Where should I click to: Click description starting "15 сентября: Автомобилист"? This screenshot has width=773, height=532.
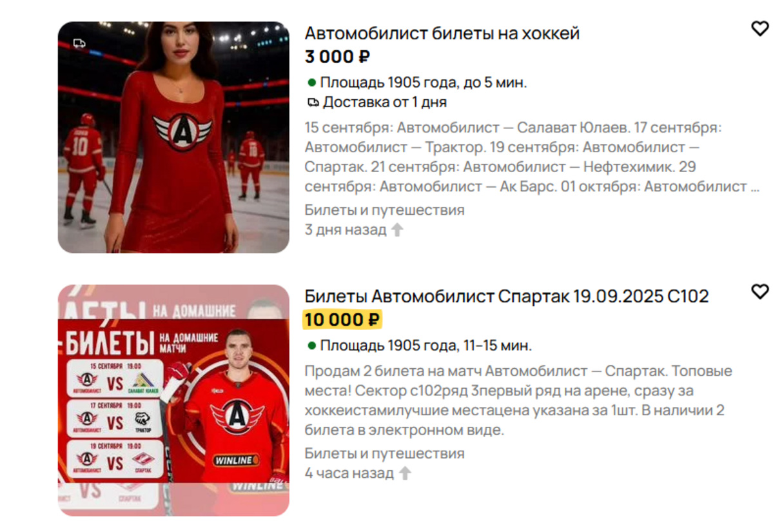(531, 157)
